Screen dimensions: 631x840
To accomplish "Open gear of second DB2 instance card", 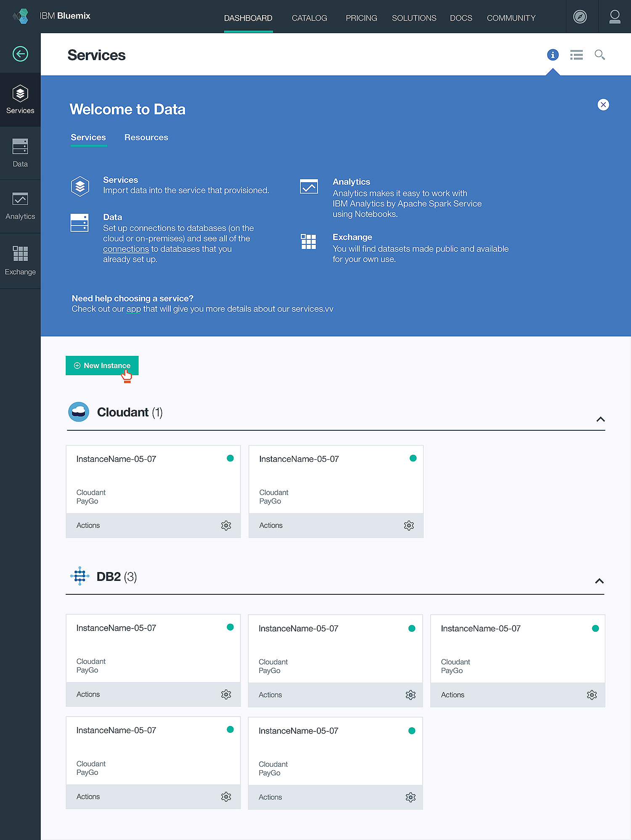I will click(411, 695).
